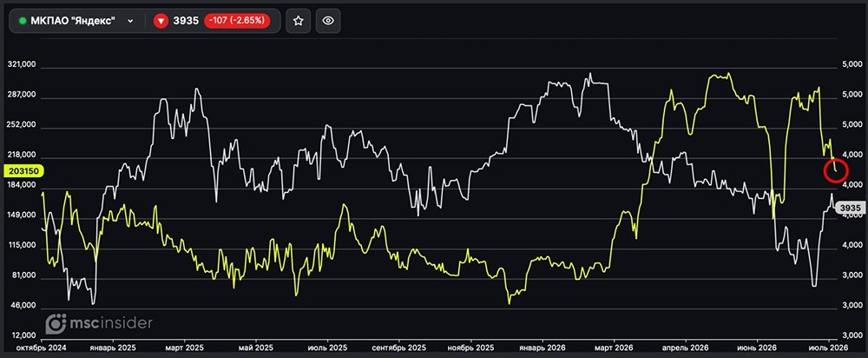Screen dimensions: 868x358
Task: Click the 321,000 left axis label
Action: (23, 65)
